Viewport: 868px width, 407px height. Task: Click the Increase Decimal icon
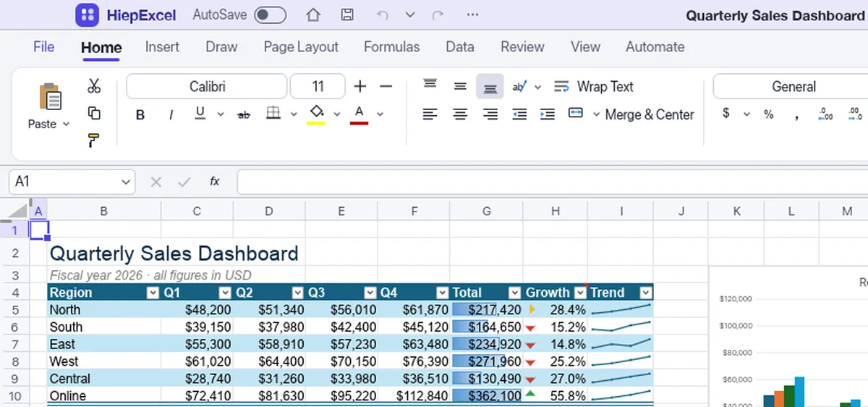(x=825, y=114)
